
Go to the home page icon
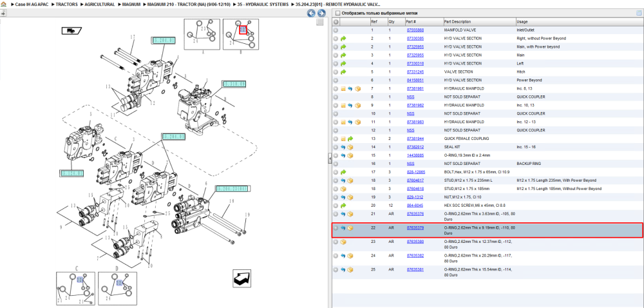pyautogui.click(x=4, y=4)
